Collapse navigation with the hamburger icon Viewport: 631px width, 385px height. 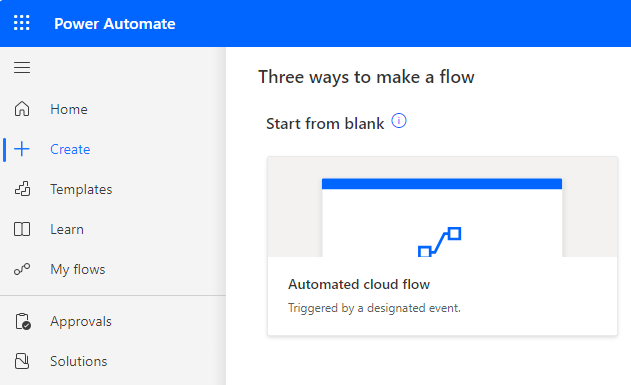tap(22, 68)
